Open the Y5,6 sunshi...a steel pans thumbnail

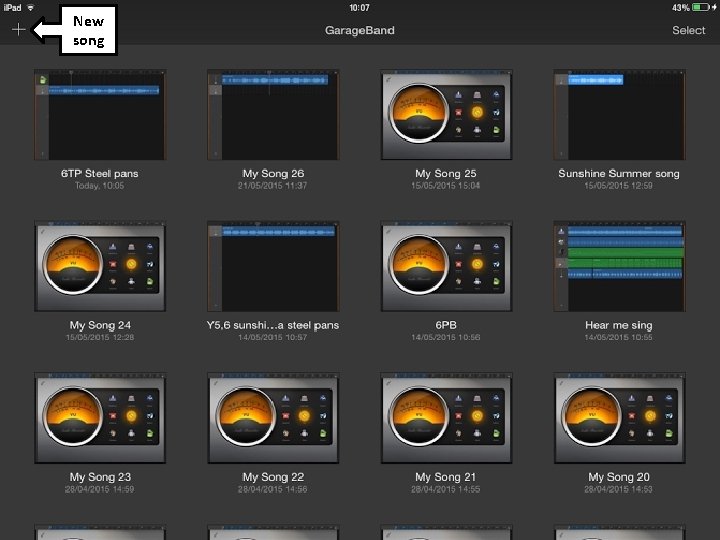point(273,266)
